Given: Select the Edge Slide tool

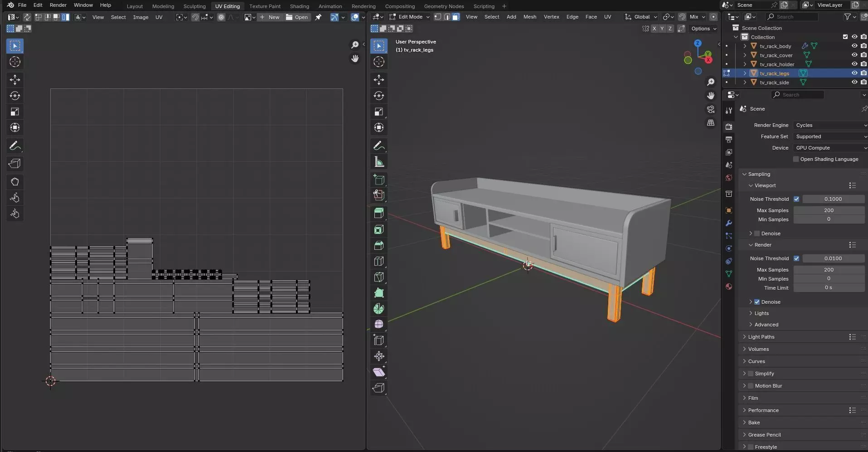Looking at the screenshot, I should pyautogui.click(x=379, y=340).
